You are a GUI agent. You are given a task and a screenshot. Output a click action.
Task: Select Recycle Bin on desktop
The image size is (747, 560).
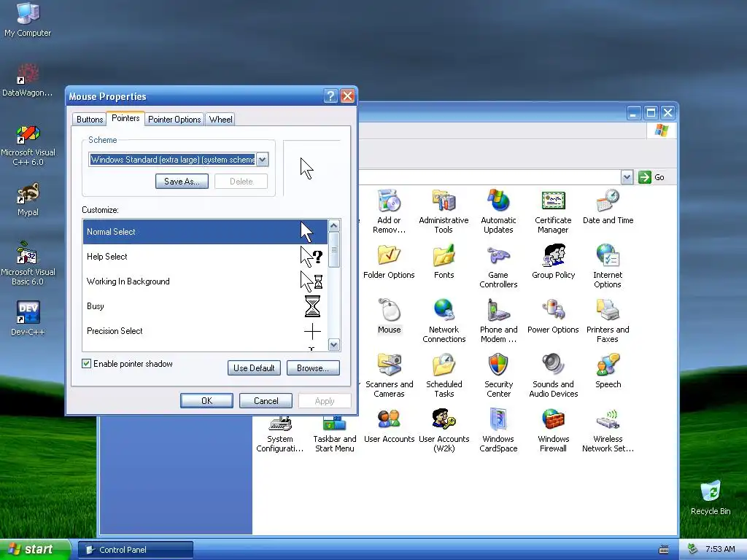711,497
